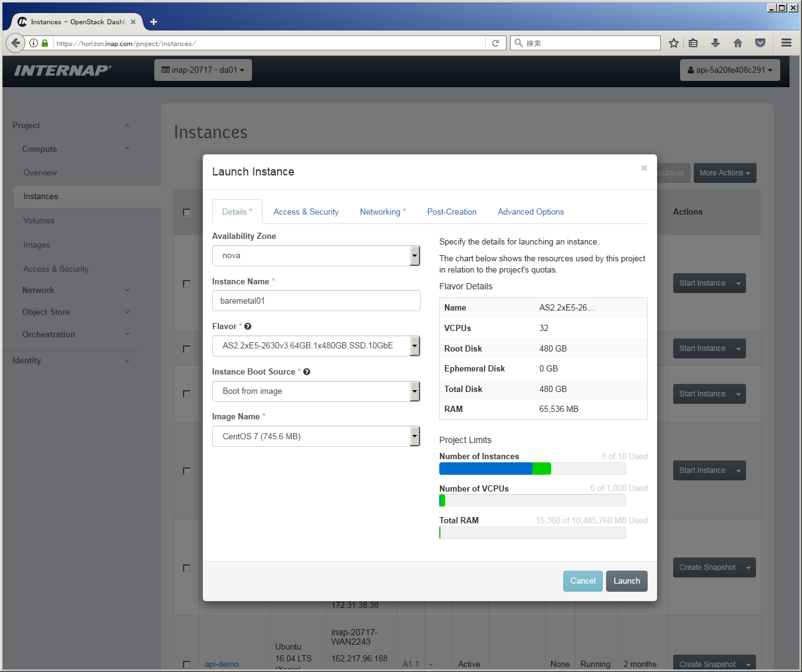This screenshot has height=672, width=802.
Task: Open the More Actions dropdown
Action: point(725,173)
